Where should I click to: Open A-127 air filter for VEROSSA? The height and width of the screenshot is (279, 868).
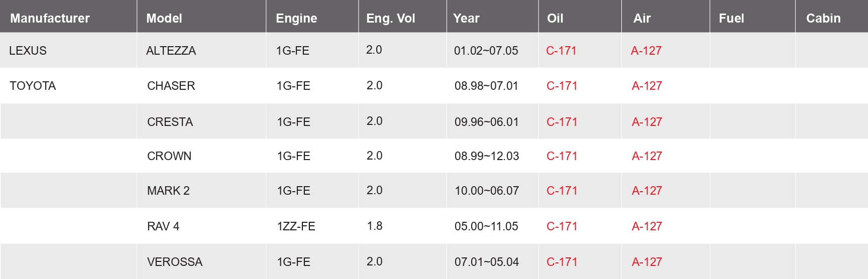(646, 262)
